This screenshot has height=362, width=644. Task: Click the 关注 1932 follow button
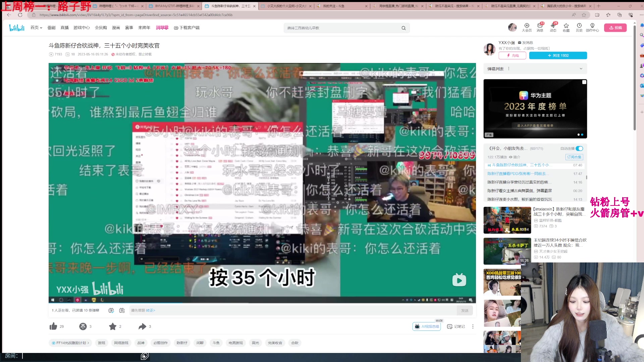click(x=558, y=55)
